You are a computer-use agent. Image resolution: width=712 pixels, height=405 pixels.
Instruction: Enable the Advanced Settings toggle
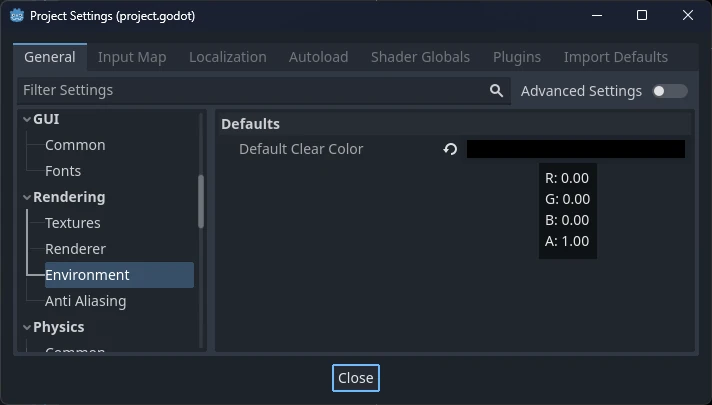[670, 91]
